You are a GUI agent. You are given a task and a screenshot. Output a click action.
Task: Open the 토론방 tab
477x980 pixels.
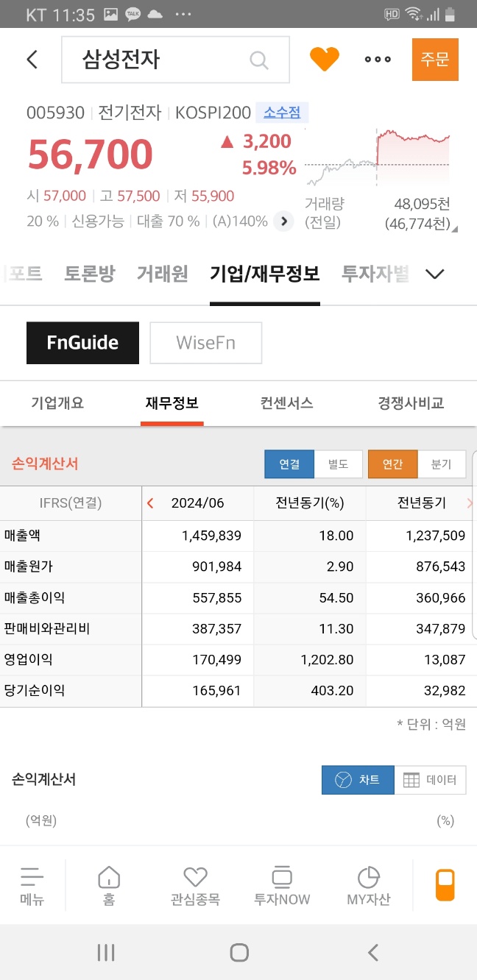tap(89, 274)
